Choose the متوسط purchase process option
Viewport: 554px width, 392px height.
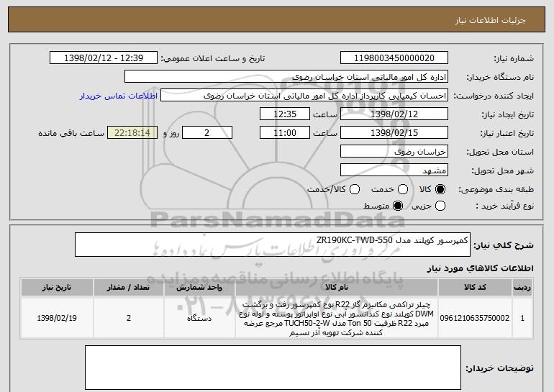(398, 206)
